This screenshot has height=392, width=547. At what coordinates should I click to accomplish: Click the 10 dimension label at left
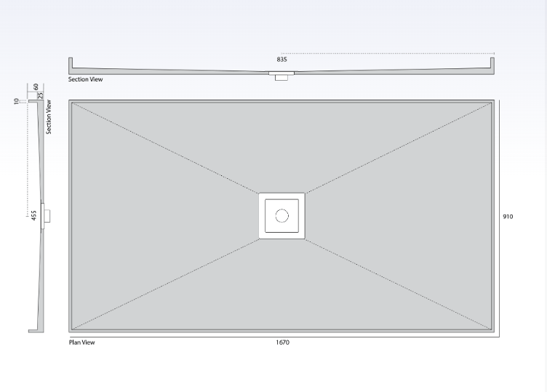click(16, 101)
